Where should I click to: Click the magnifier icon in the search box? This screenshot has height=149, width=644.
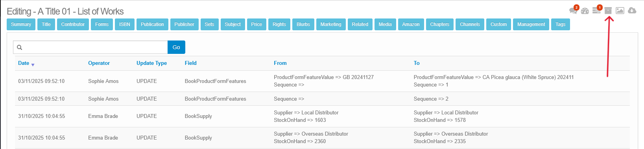point(19,47)
